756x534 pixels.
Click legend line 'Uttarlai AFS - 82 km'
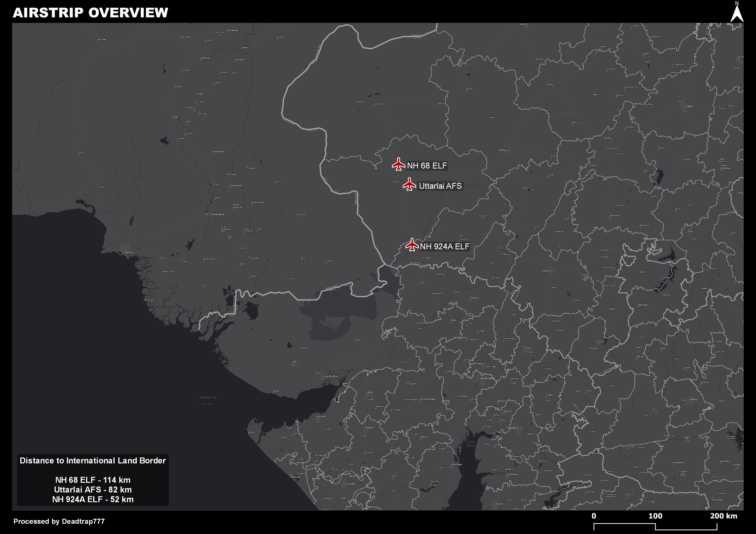(x=93, y=489)
